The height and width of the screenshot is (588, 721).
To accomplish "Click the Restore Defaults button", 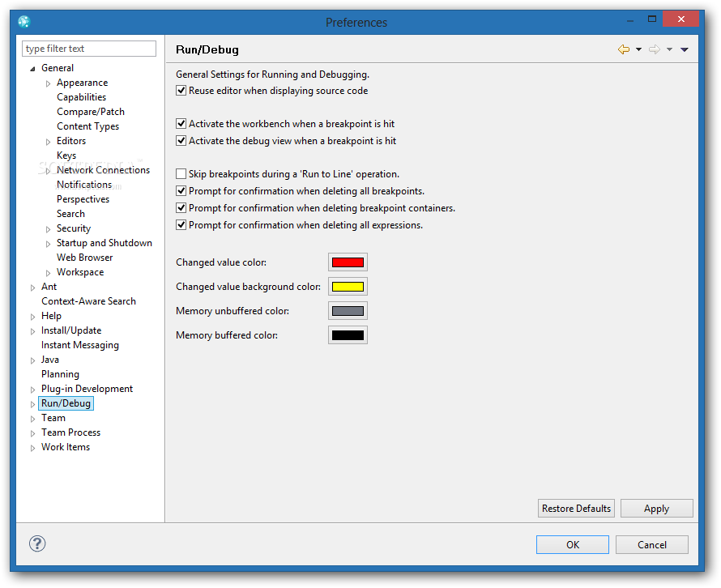I will [576, 509].
